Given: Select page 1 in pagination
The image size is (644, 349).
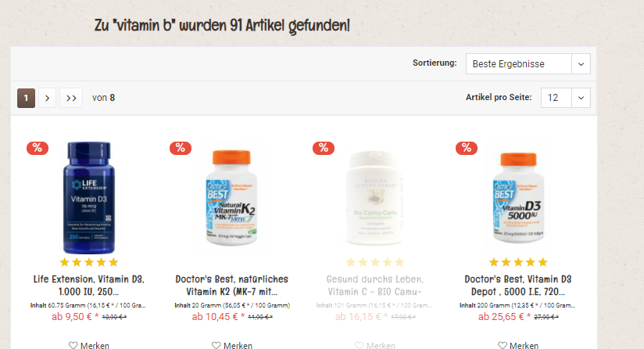Looking at the screenshot, I should 26,98.
